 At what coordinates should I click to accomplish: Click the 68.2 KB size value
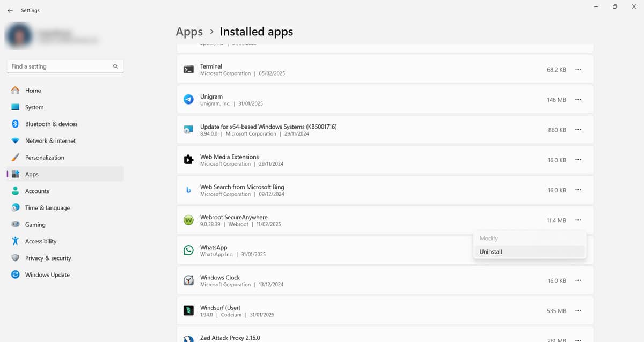(557, 70)
